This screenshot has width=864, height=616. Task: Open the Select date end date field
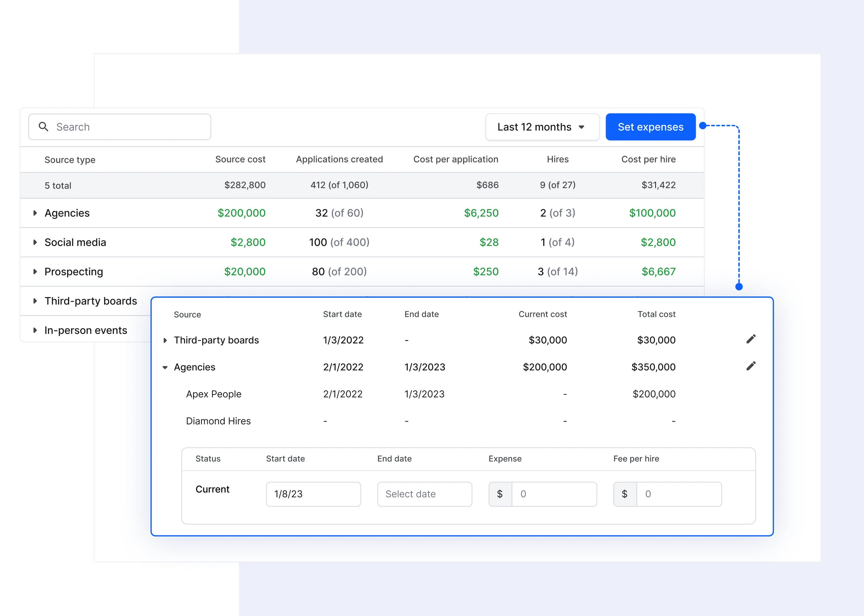tap(424, 494)
